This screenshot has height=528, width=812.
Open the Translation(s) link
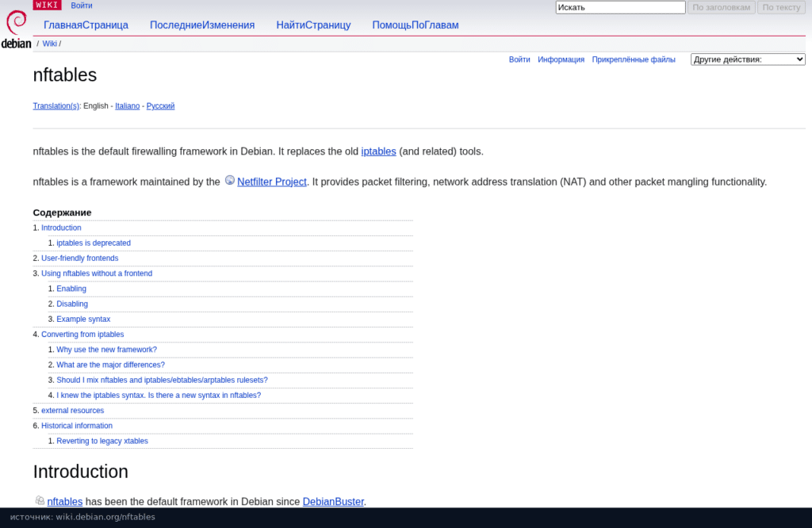(x=56, y=105)
